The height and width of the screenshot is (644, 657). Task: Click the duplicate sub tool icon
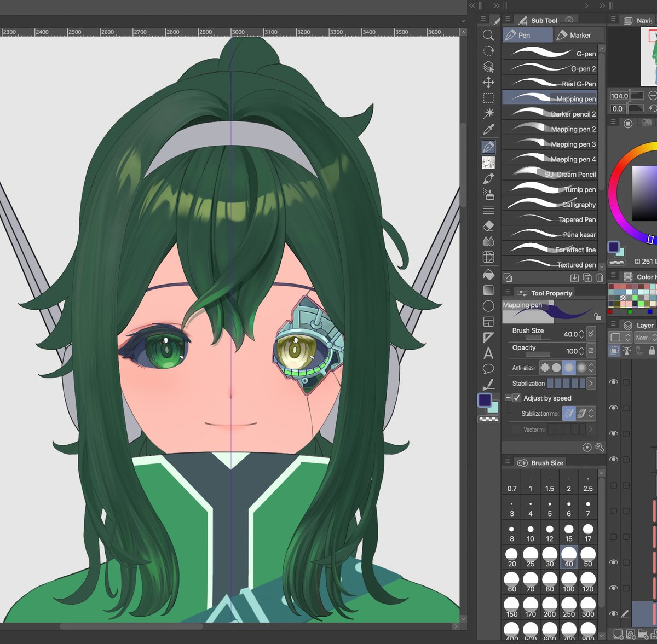(x=587, y=278)
